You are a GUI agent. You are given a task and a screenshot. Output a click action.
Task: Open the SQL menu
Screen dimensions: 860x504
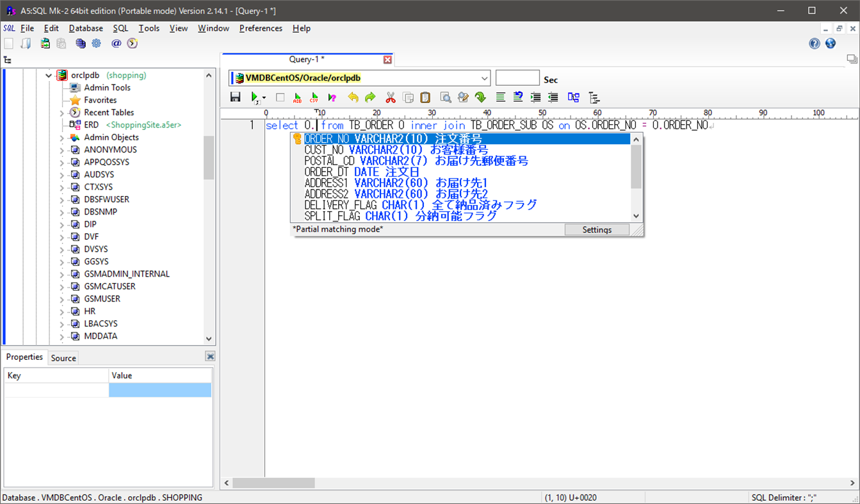coord(120,28)
